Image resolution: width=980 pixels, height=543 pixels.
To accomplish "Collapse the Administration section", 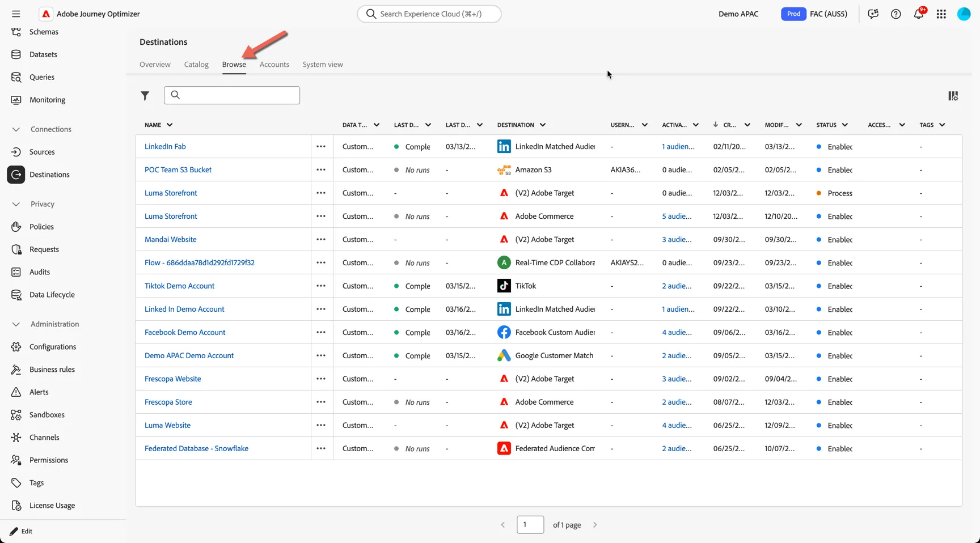I will [16, 324].
